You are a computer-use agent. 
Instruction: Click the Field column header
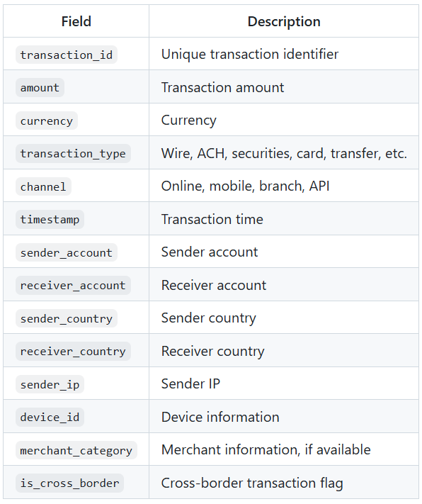tap(76, 21)
